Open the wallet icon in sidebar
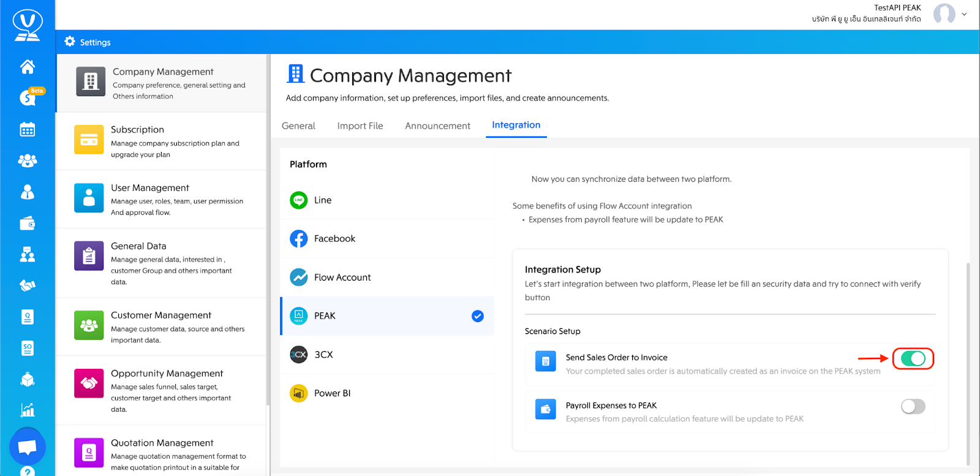This screenshot has width=980, height=476. pyautogui.click(x=28, y=224)
